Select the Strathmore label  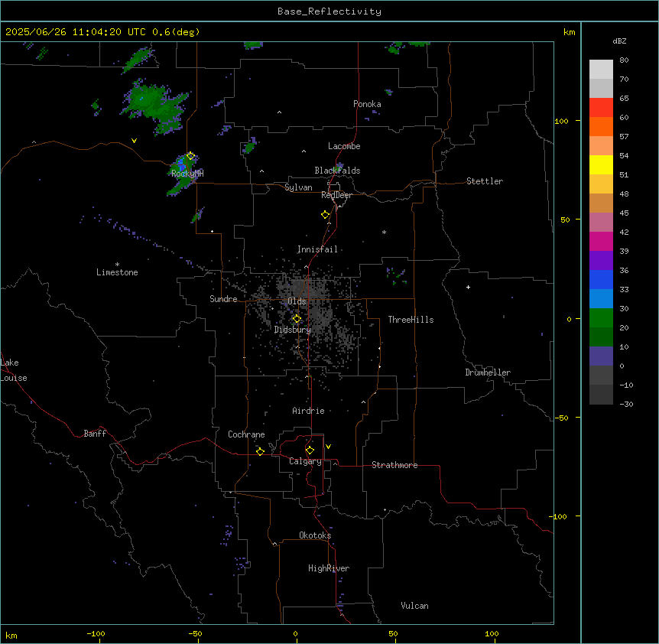click(394, 465)
